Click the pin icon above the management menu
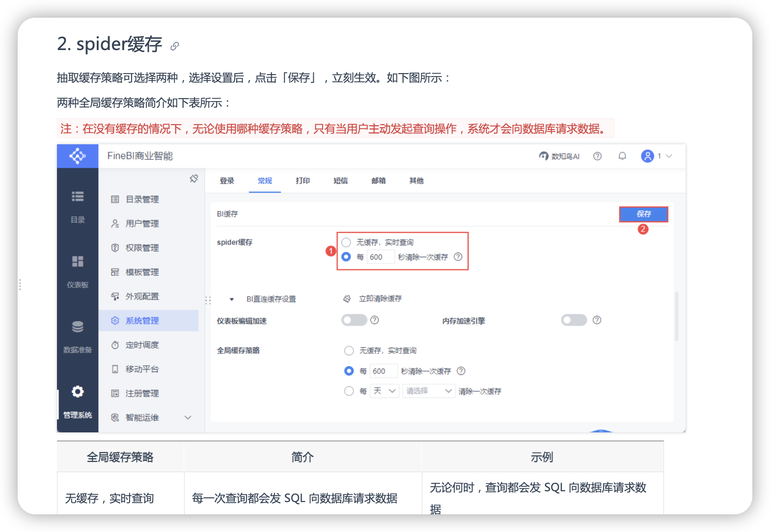This screenshot has height=532, width=770. click(194, 179)
